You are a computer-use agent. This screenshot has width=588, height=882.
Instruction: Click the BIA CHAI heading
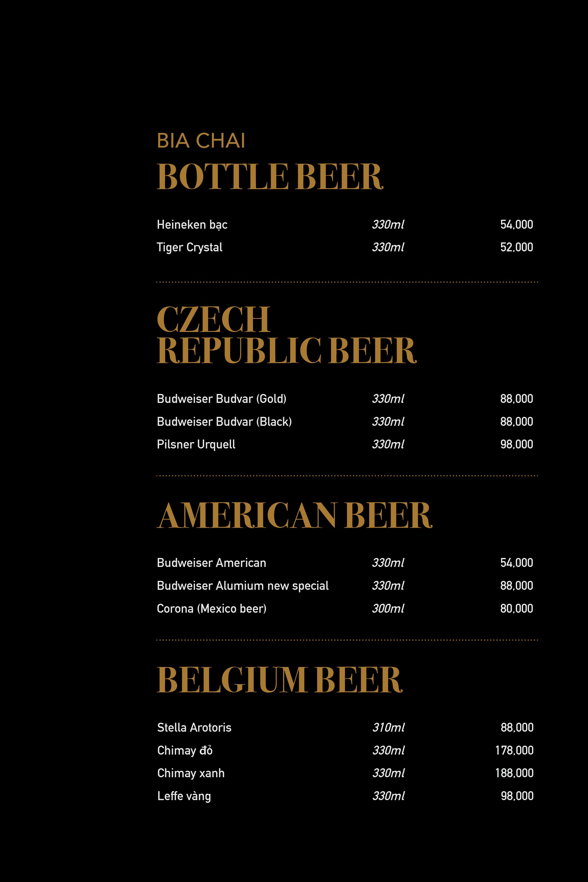[201, 141]
